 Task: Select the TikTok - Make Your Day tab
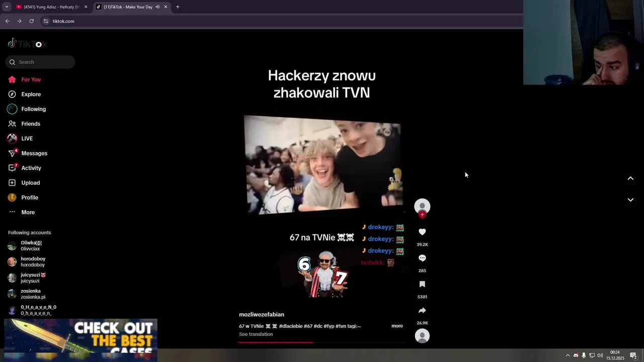pyautogui.click(x=128, y=7)
